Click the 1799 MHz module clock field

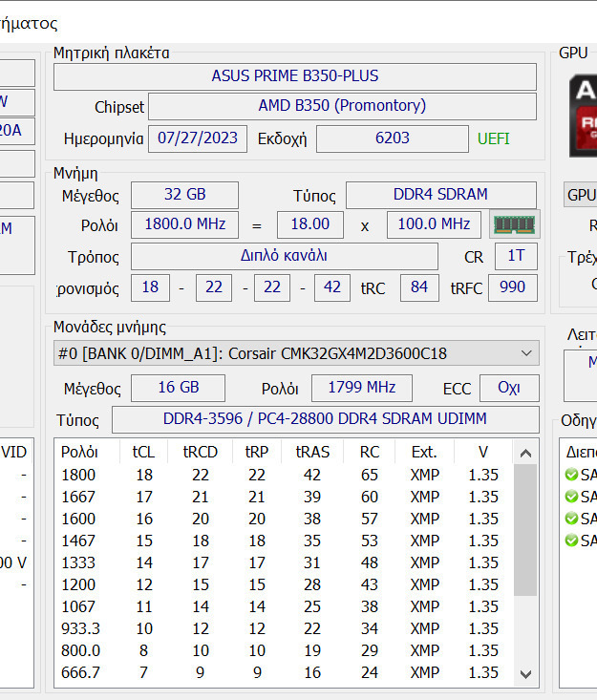coord(362,388)
